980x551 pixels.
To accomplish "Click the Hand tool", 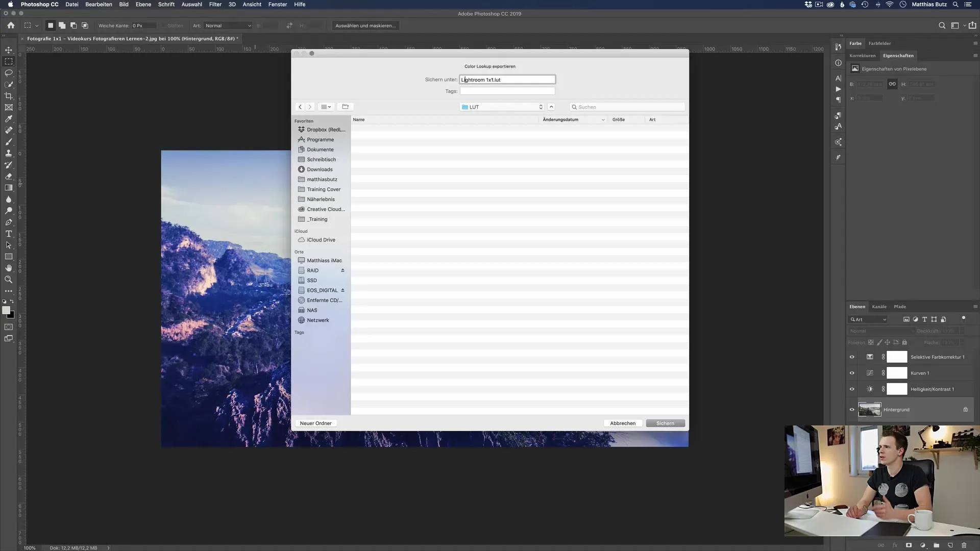I will click(x=9, y=268).
